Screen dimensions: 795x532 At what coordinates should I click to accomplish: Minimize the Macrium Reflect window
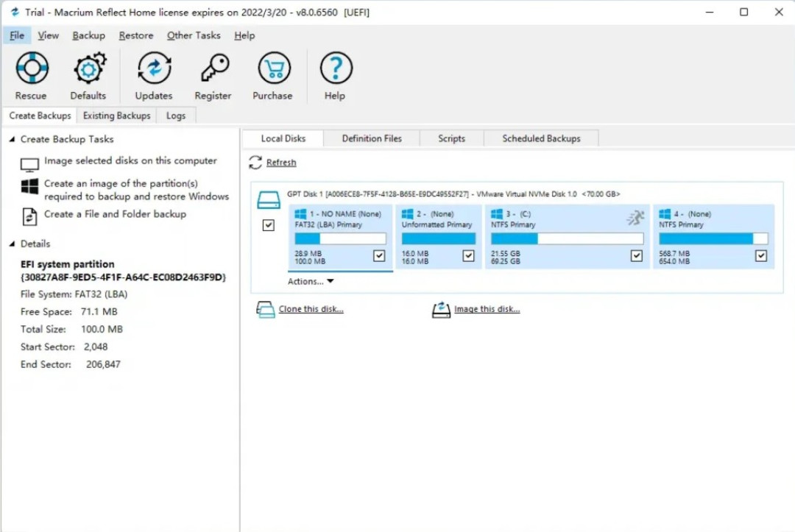(710, 13)
